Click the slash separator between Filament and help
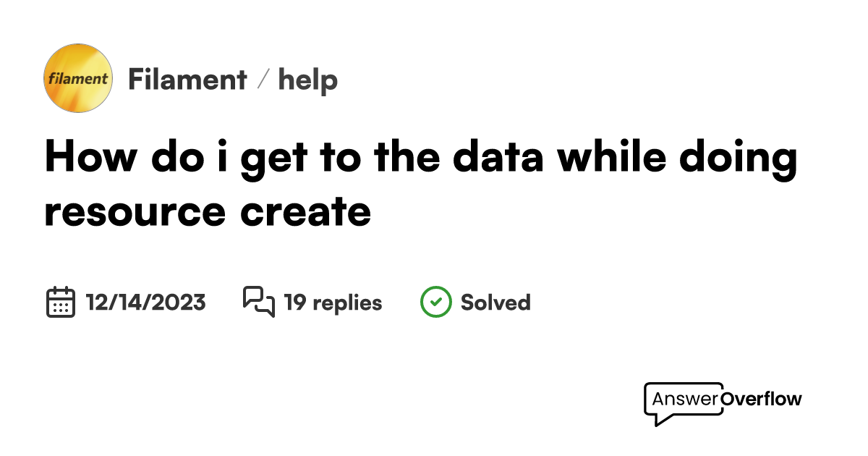868x456 pixels. [x=263, y=80]
